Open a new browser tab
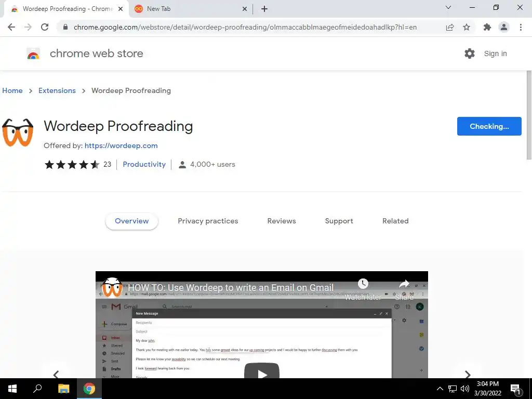532x399 pixels. [264, 9]
